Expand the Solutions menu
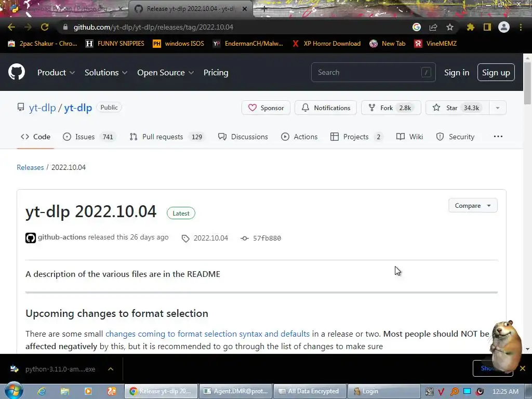The image size is (532, 399). [x=106, y=72]
